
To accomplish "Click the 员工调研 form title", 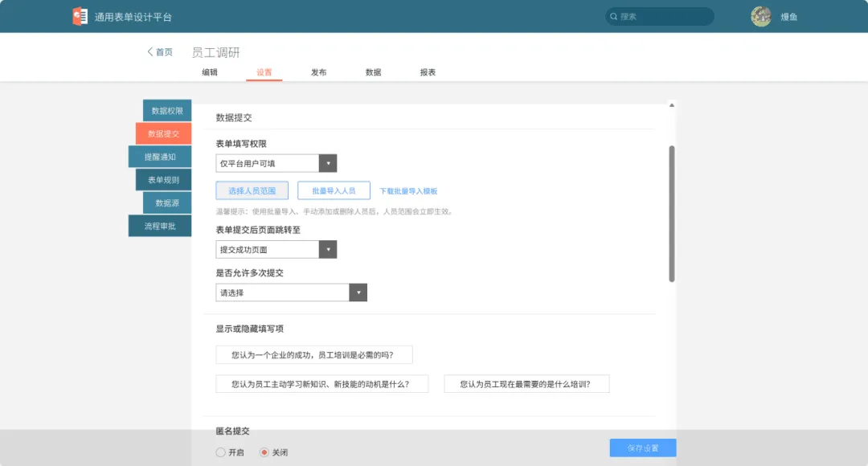I will click(216, 52).
